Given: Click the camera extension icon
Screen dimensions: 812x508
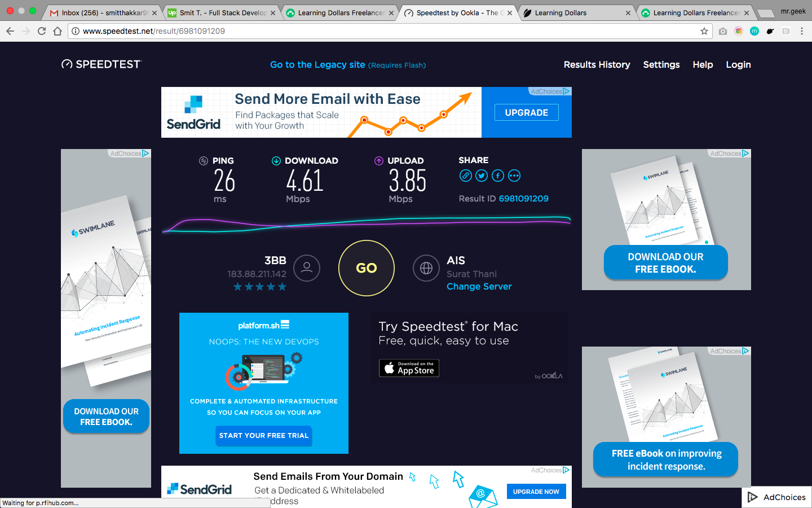Looking at the screenshot, I should point(723,31).
